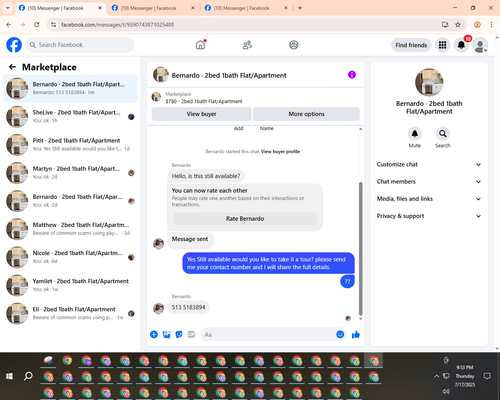
Task: Open View buyer profile link
Action: tap(280, 151)
